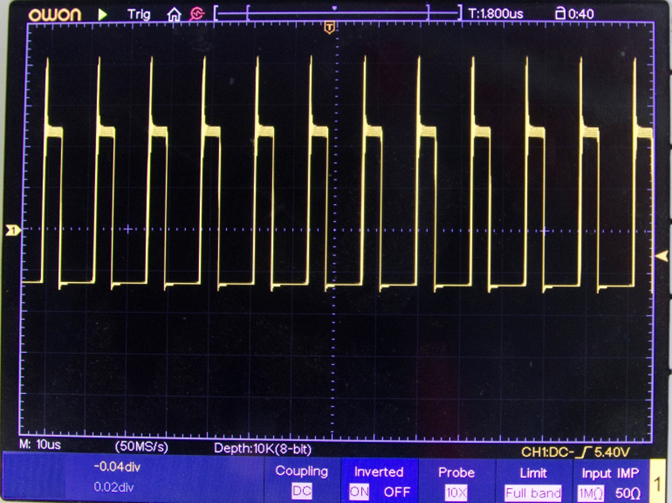Select the channel 1 tab labeled 1
This screenshot has height=503, width=672.
[x=661, y=481]
